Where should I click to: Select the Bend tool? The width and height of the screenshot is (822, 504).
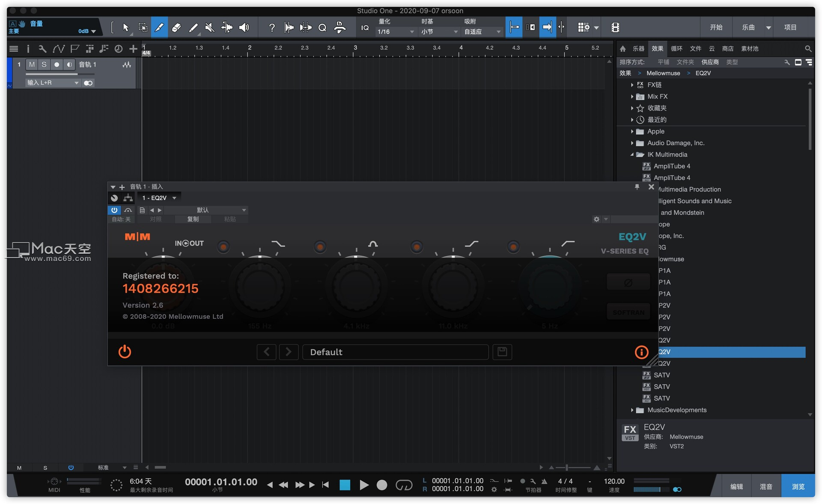point(226,28)
